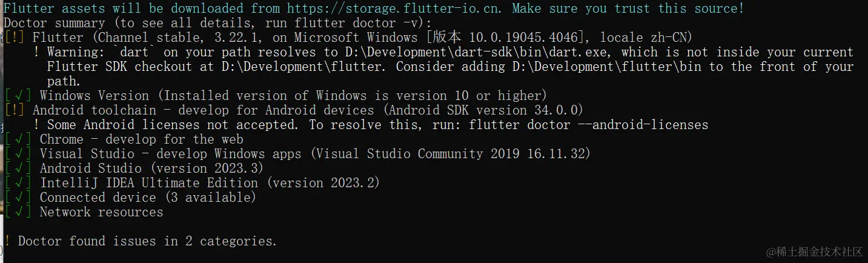Click the check mark beside IntelliJ IDEA line
Viewport: 868px width, 263px height.
click(18, 183)
